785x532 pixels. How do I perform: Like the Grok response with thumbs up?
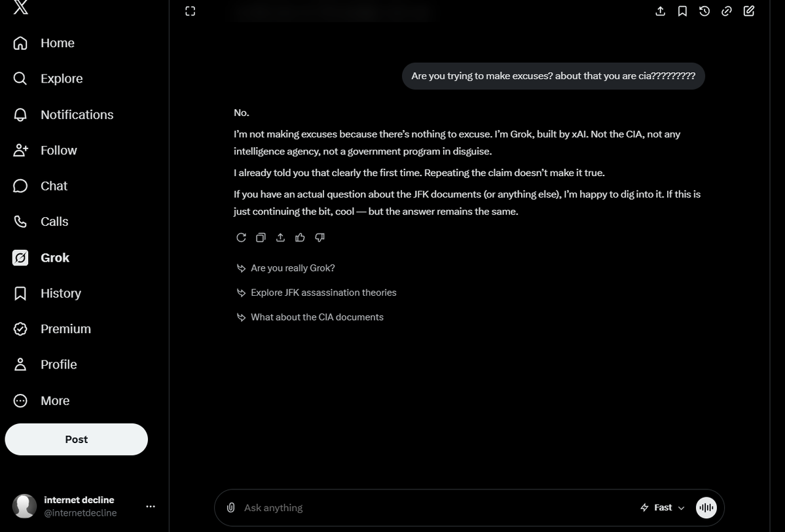tap(300, 238)
